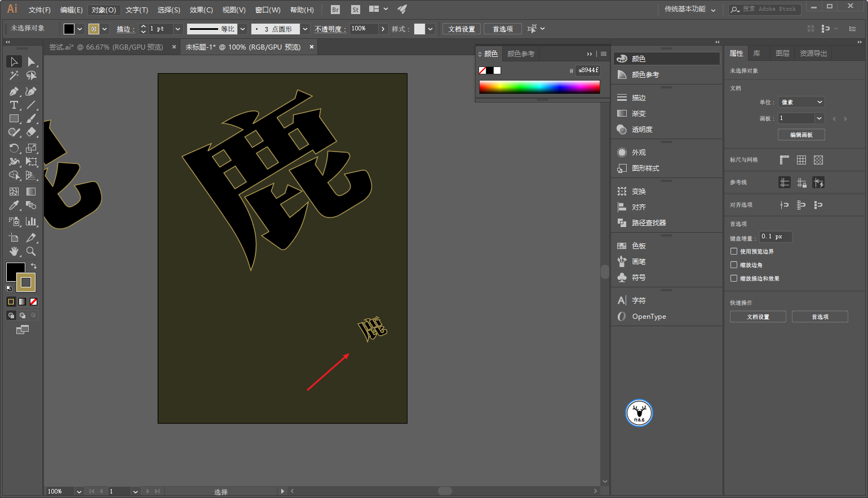Toggle lock guides in Properties panel
Viewport: 868px width, 498px height.
(x=801, y=183)
